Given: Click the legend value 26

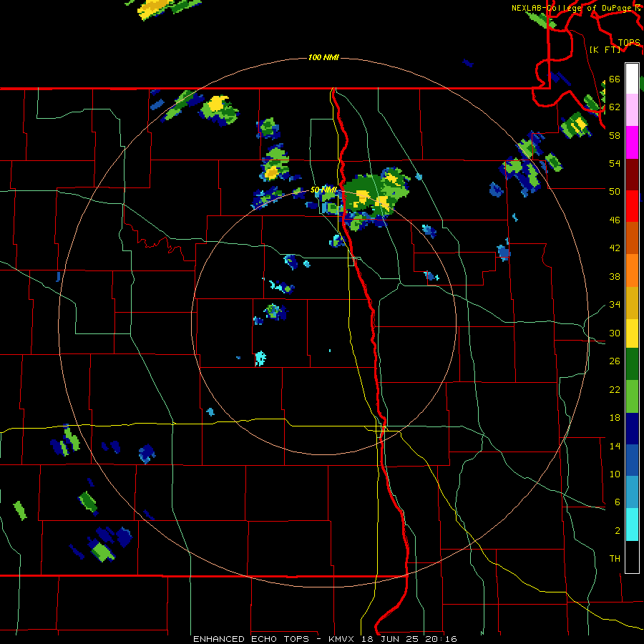Looking at the screenshot, I should tap(615, 361).
